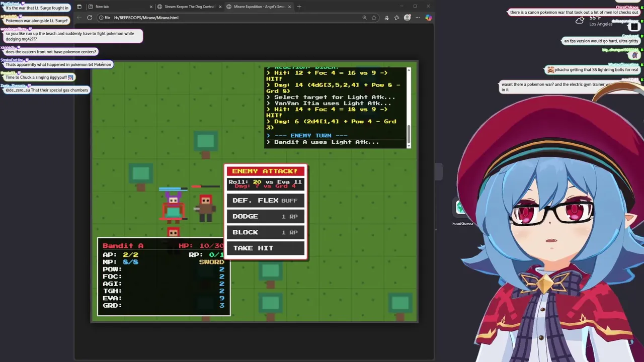
Task: Close the Mirane Expedition tab
Action: [x=289, y=7]
